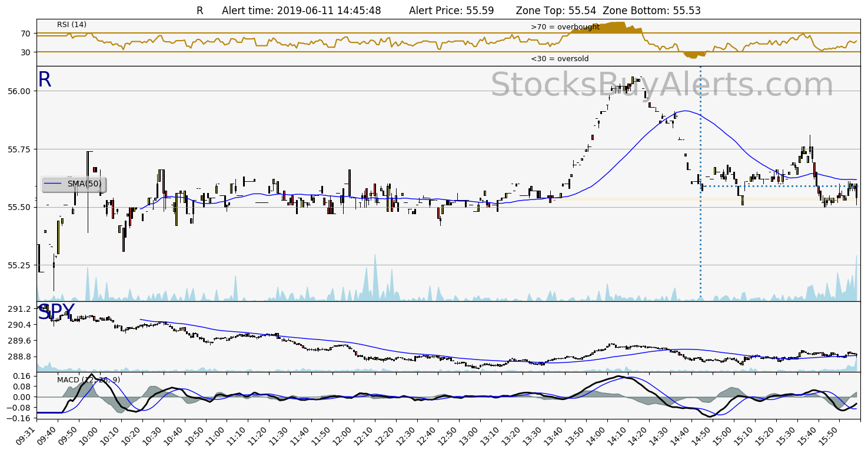The height and width of the screenshot is (453, 868).
Task: Click the 288.8 SPY axis label
Action: [19, 357]
